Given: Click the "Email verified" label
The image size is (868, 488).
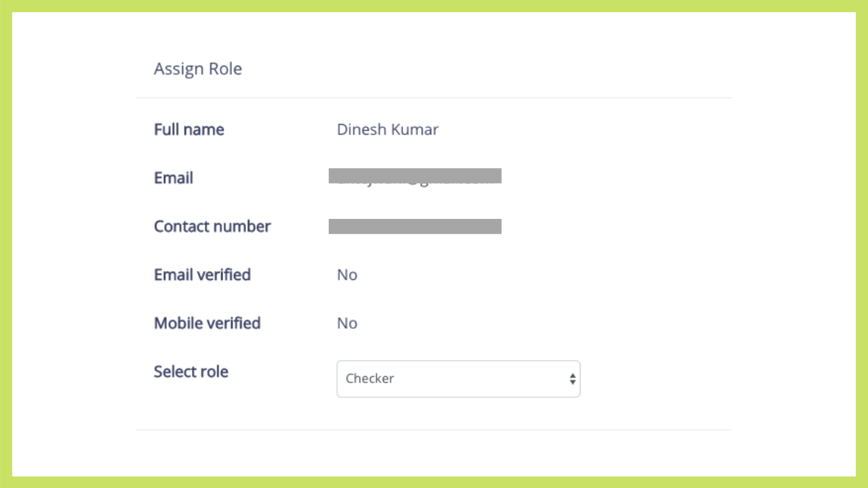Looking at the screenshot, I should click(202, 274).
